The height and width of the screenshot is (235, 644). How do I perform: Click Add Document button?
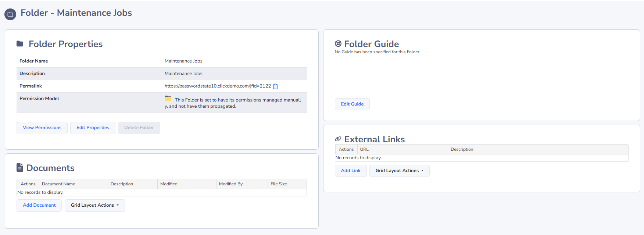click(x=39, y=205)
